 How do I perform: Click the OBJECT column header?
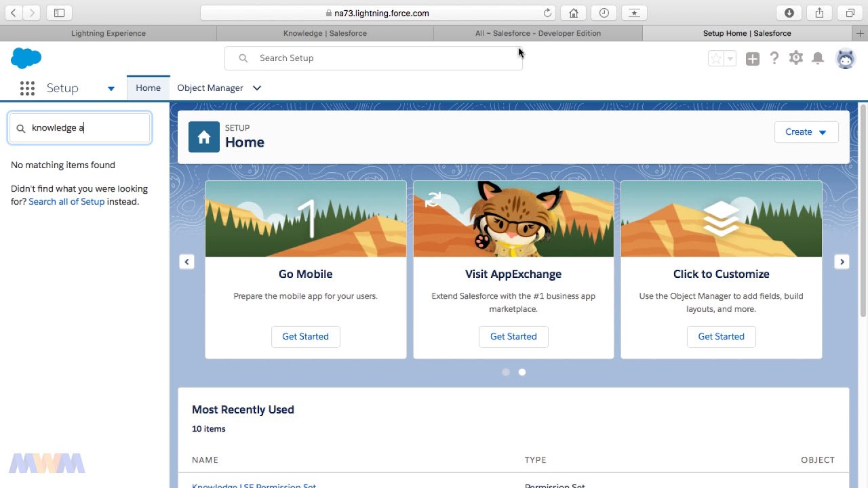pos(818,460)
